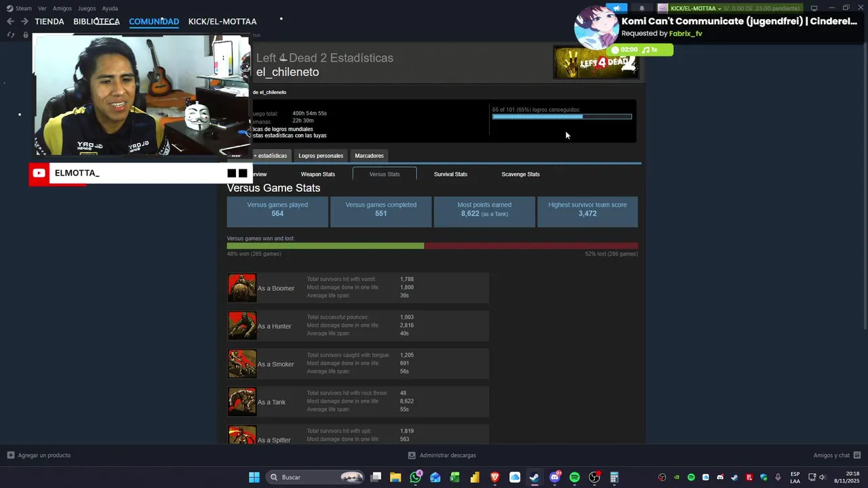Click Amigos y chat button
868x488 pixels.
837,455
